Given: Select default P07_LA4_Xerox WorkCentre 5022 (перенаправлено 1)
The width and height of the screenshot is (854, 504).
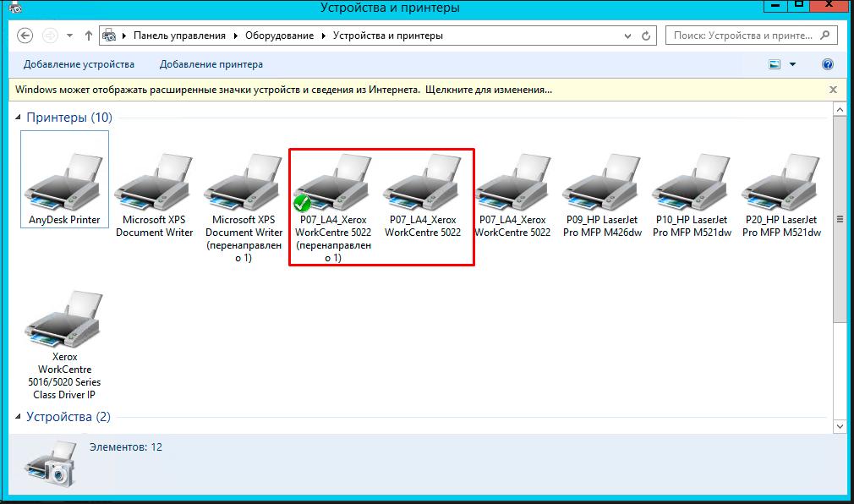Looking at the screenshot, I should tap(333, 208).
